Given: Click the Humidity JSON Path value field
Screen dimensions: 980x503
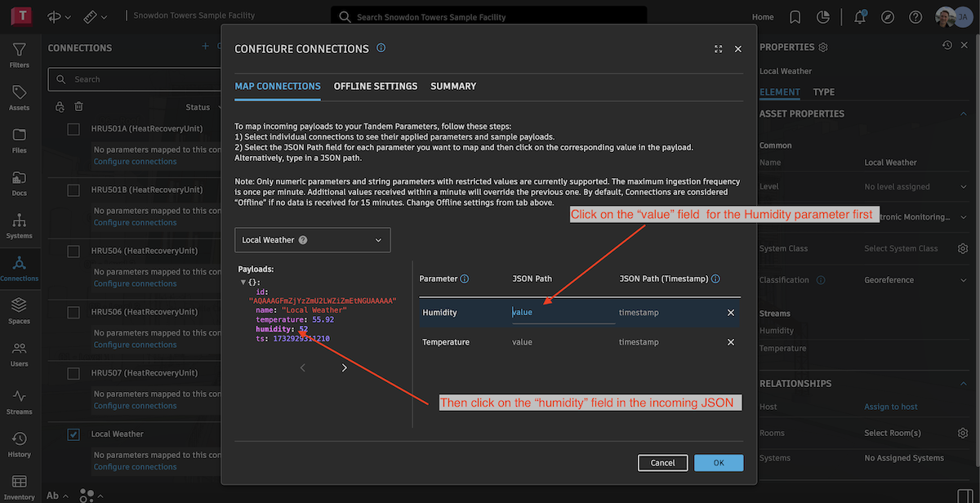Looking at the screenshot, I should (563, 313).
